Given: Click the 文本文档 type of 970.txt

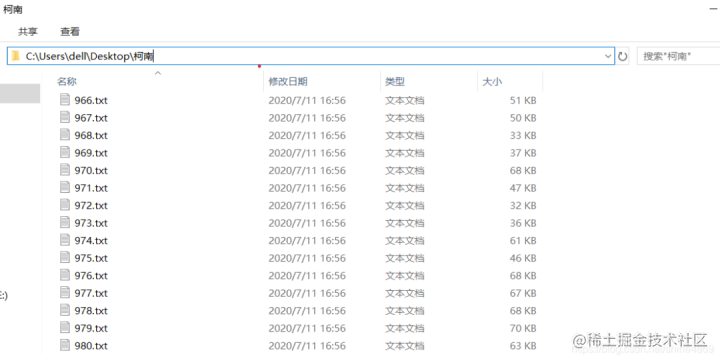Looking at the screenshot, I should tap(405, 170).
